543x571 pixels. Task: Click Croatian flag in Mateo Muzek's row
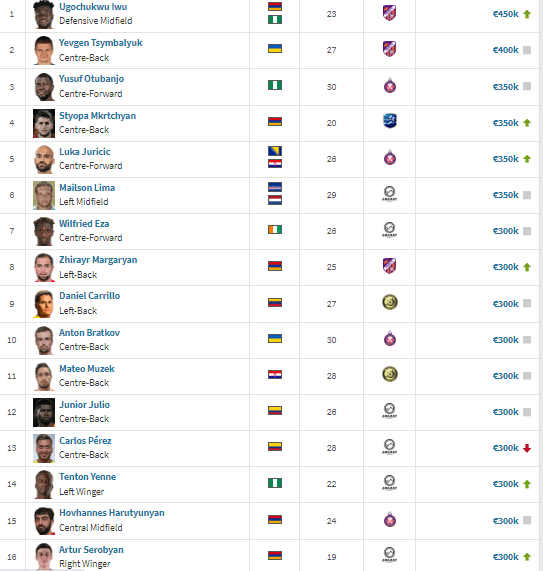coord(275,374)
